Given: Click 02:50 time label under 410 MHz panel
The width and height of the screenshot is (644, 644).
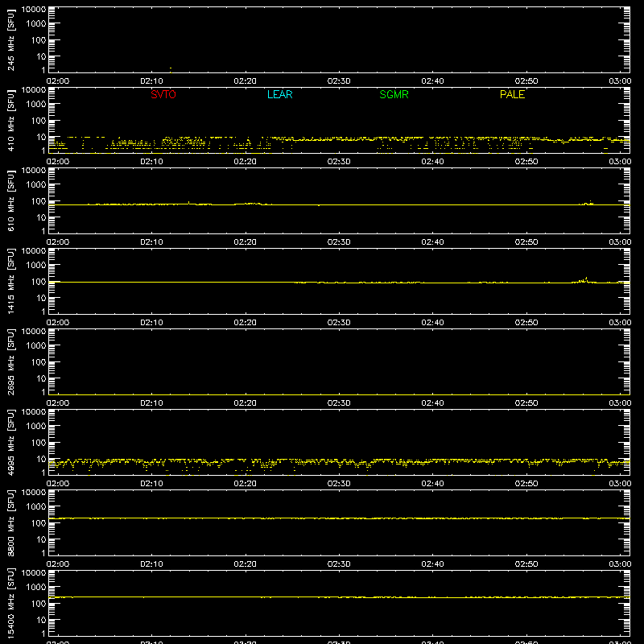Looking at the screenshot, I should point(526,162).
